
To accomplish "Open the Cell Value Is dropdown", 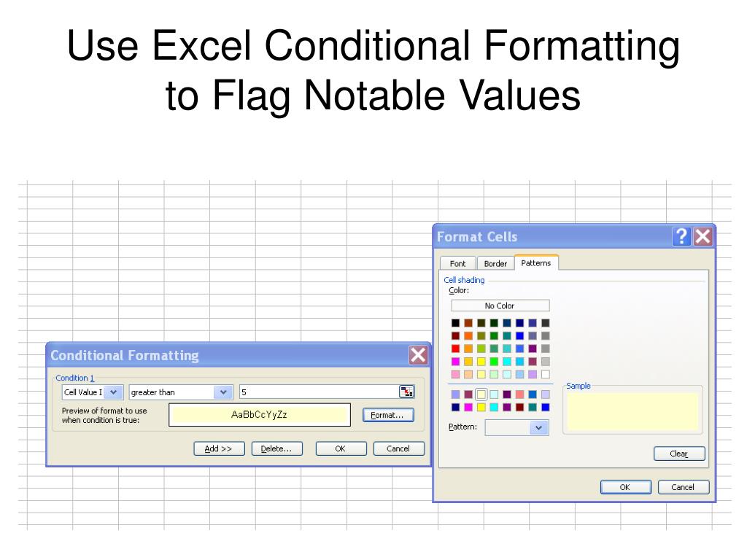I will [113, 392].
